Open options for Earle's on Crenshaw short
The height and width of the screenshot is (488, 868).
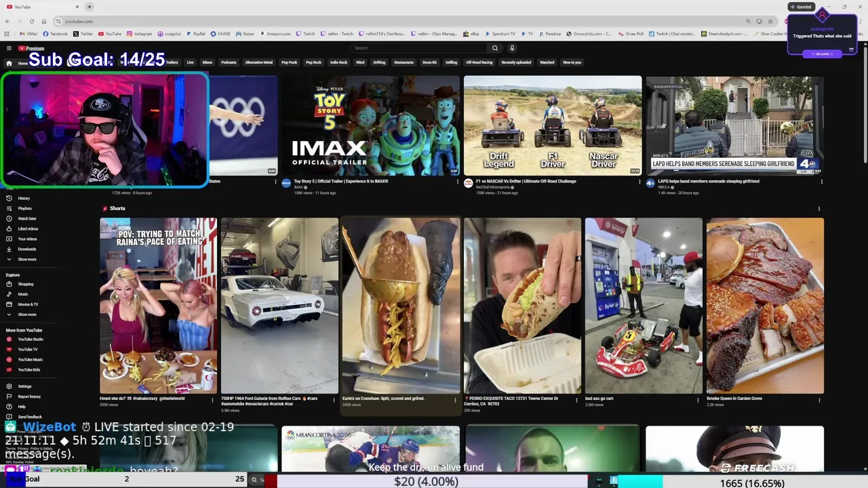click(x=454, y=400)
